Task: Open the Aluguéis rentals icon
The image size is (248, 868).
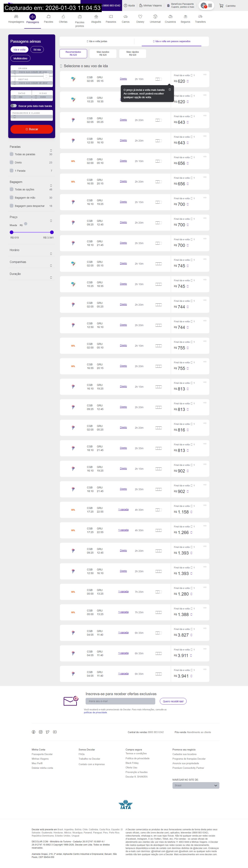Action: [96, 16]
